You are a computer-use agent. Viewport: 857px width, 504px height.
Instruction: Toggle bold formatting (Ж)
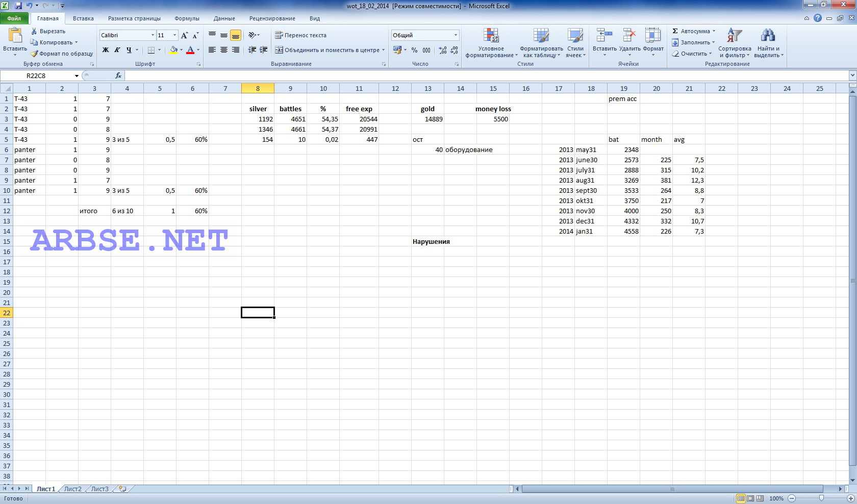(106, 50)
